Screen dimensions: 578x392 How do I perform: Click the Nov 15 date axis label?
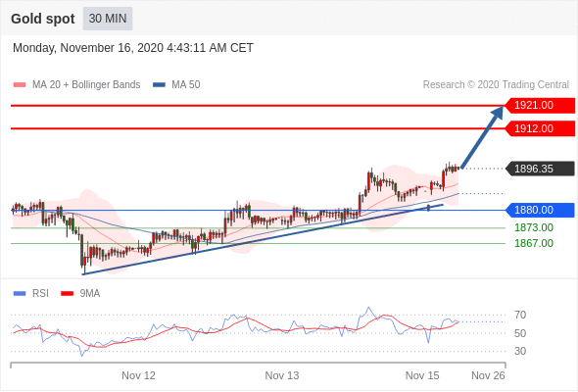(x=422, y=375)
